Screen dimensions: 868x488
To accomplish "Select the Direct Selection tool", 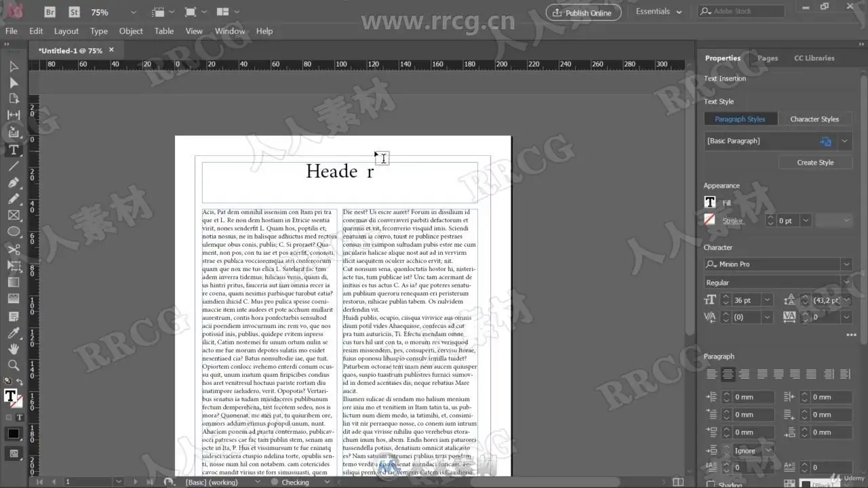I will click(14, 83).
